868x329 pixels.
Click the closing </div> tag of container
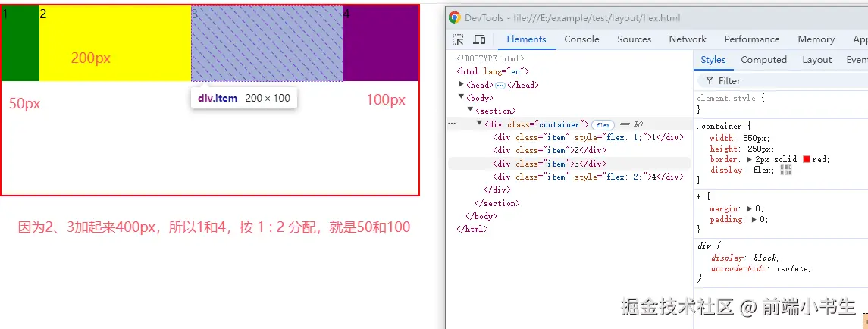click(x=497, y=190)
